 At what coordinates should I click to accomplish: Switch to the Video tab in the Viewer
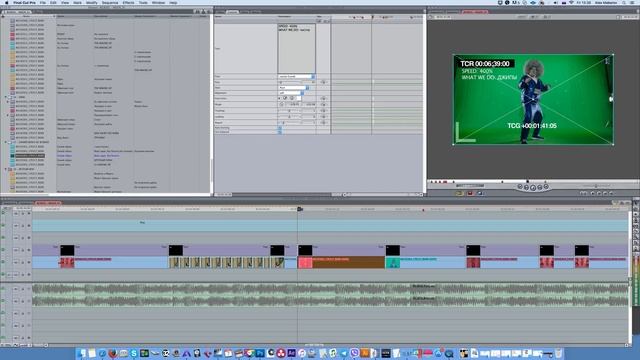pyautogui.click(x=220, y=11)
